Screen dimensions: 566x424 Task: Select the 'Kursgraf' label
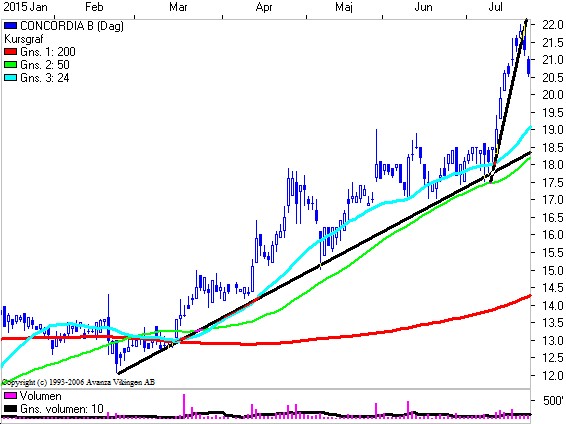click(23, 39)
